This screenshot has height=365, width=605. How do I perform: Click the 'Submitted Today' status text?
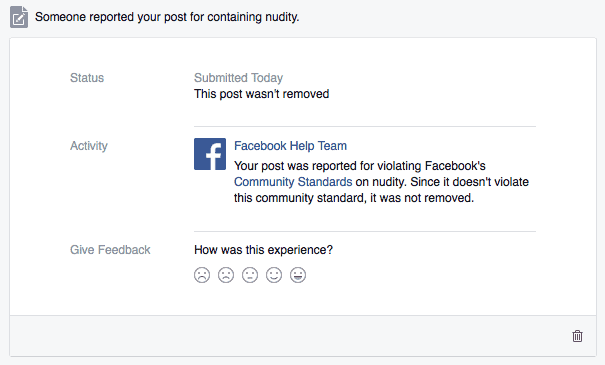point(238,78)
